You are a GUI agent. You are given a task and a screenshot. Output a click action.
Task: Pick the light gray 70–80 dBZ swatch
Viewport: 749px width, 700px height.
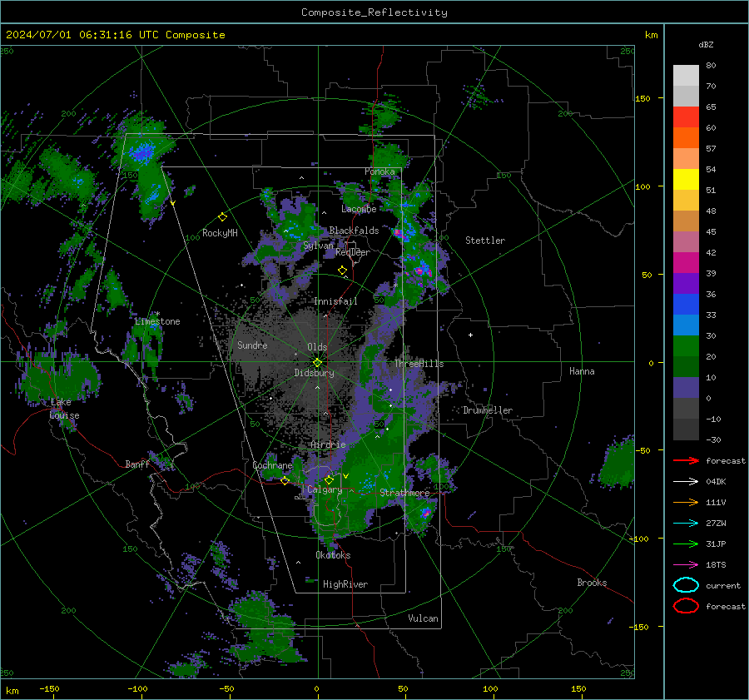[x=686, y=75]
